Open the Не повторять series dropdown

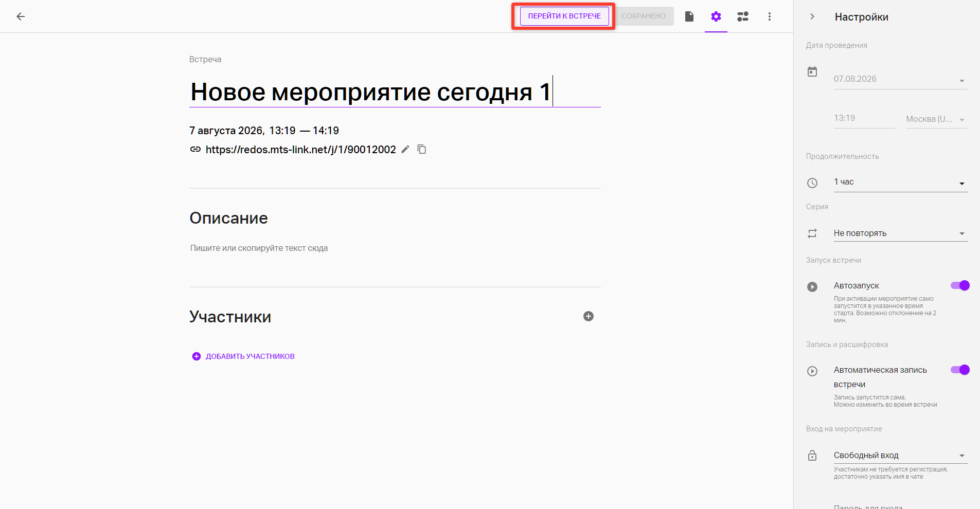(x=901, y=233)
